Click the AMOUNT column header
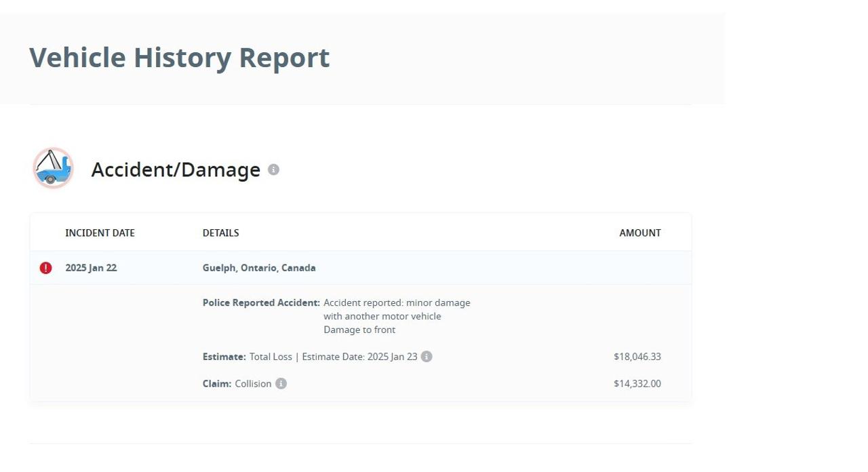The width and height of the screenshot is (868, 472). point(640,233)
